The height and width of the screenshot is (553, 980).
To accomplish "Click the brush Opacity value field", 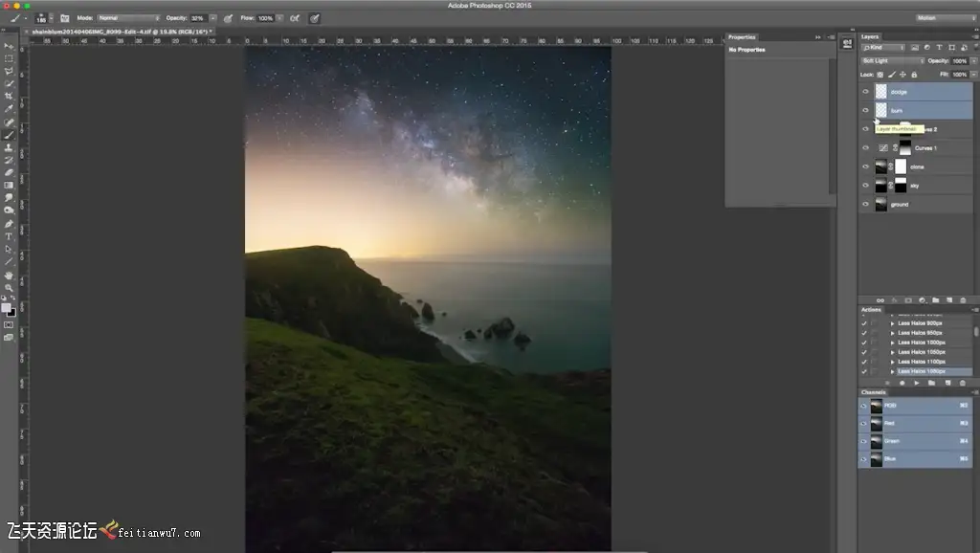I will 197,18.
